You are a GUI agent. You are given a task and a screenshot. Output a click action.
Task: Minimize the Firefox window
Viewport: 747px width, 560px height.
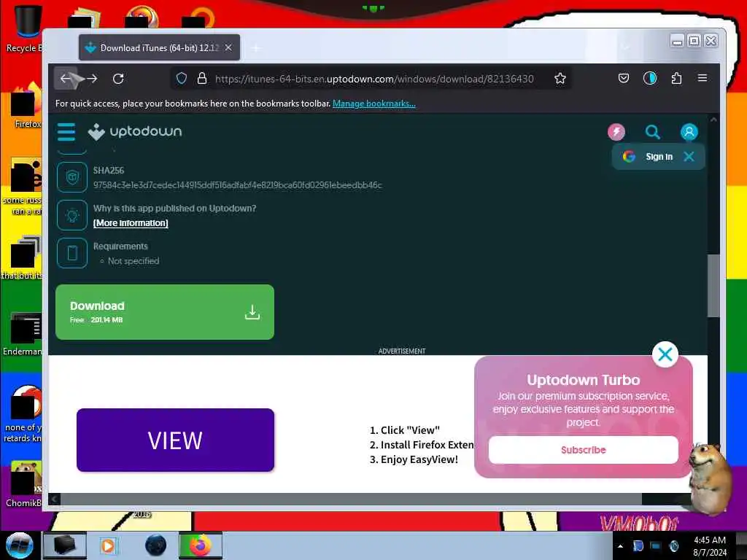(677, 42)
